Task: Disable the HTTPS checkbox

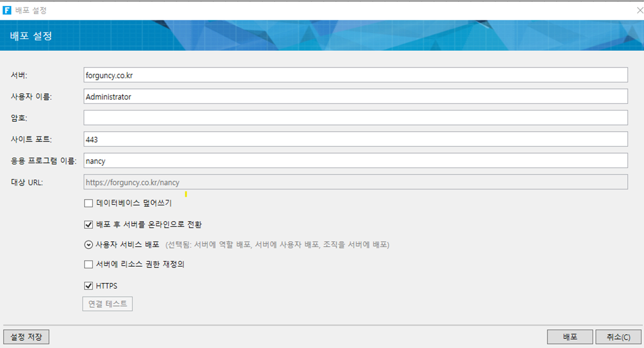Action: (89, 286)
